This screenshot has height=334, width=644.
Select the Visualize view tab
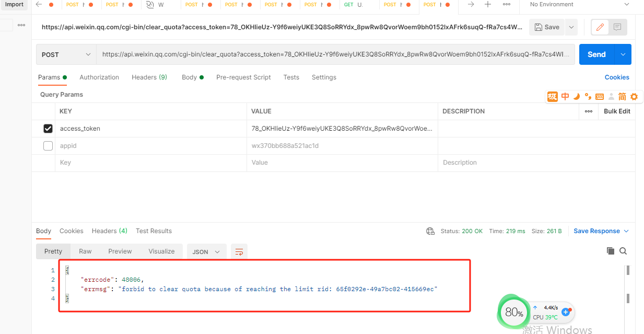tap(161, 251)
